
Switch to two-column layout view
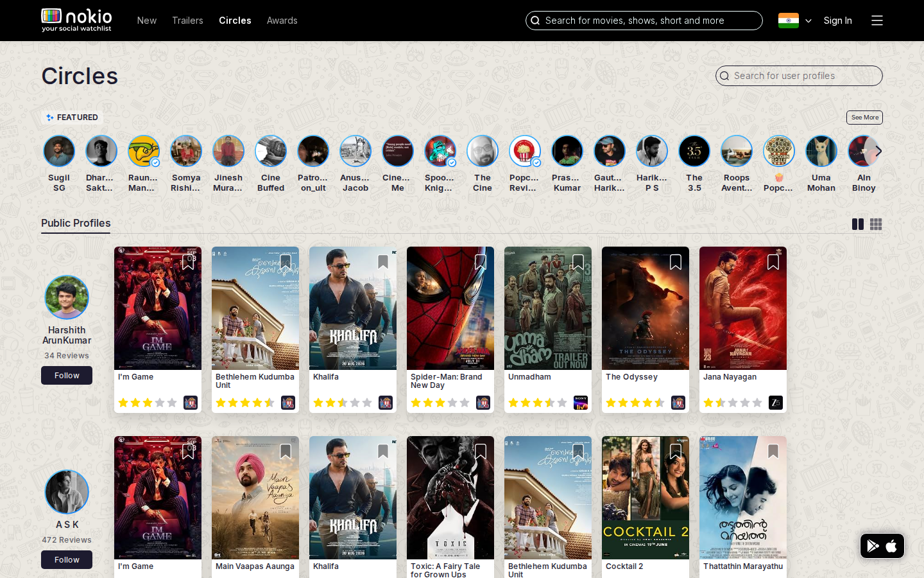click(858, 224)
